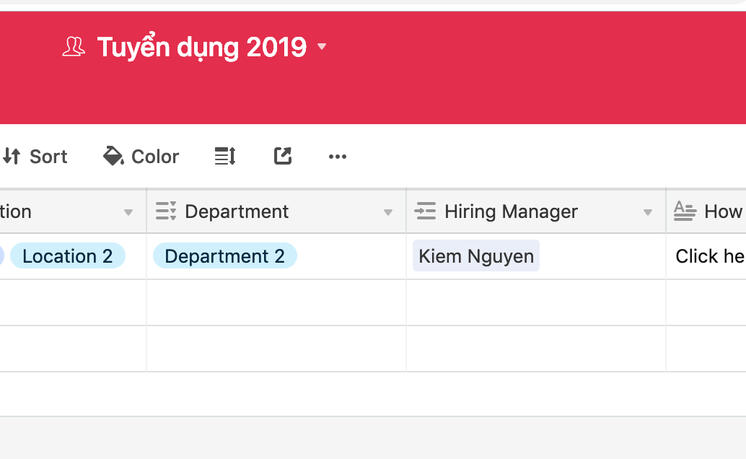The height and width of the screenshot is (459, 746).
Task: Click the share view icon
Action: (x=283, y=156)
